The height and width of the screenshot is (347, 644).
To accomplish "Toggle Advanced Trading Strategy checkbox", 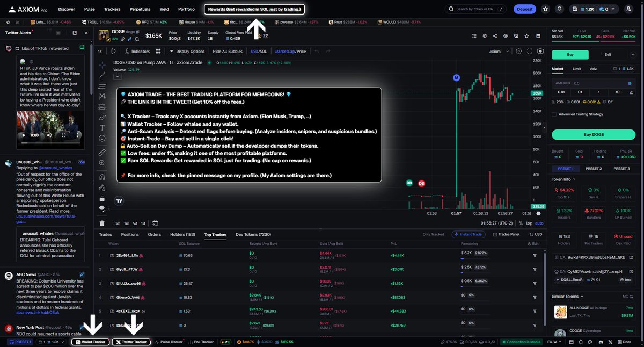I will pyautogui.click(x=554, y=114).
